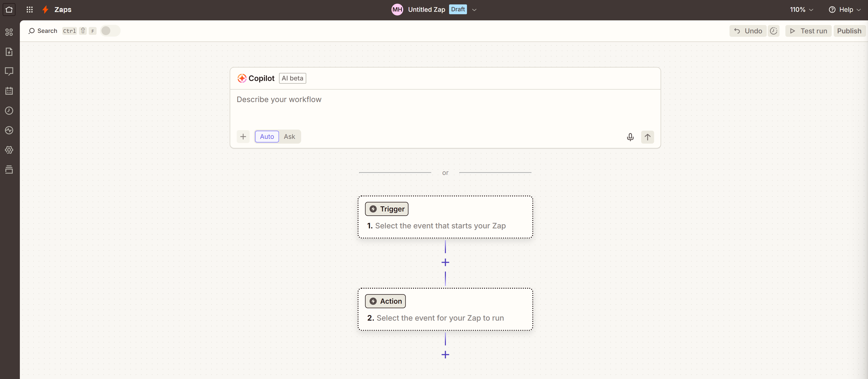
Task: Open the apps grid menu icon
Action: pyautogui.click(x=30, y=9)
